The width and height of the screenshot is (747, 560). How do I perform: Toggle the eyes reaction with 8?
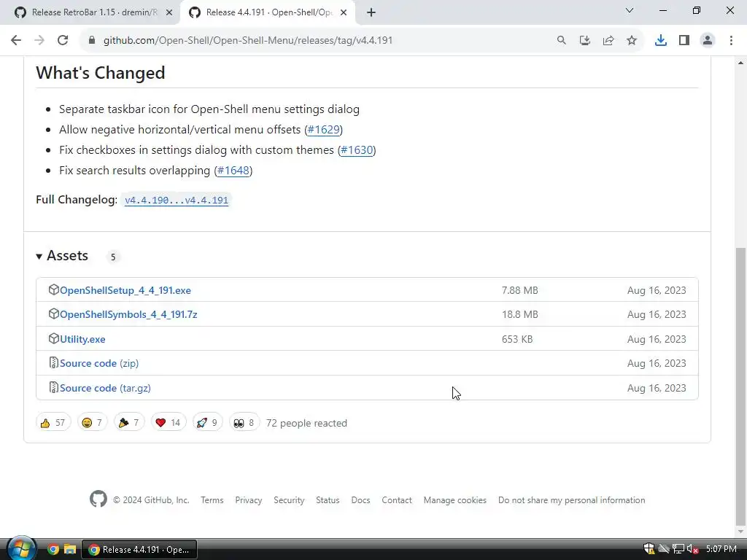pyautogui.click(x=244, y=423)
